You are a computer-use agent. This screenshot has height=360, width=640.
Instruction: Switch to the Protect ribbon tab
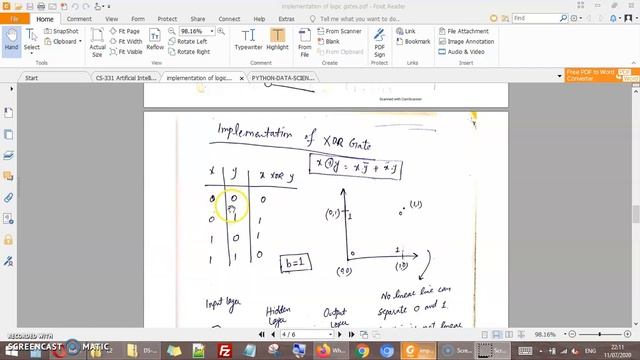pyautogui.click(x=167, y=19)
